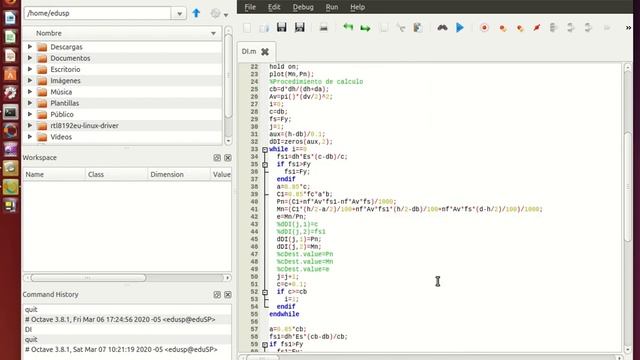The width and height of the screenshot is (640, 360).
Task: Click the Workspace horizontal scrollbar thumb
Action: [x=88, y=278]
